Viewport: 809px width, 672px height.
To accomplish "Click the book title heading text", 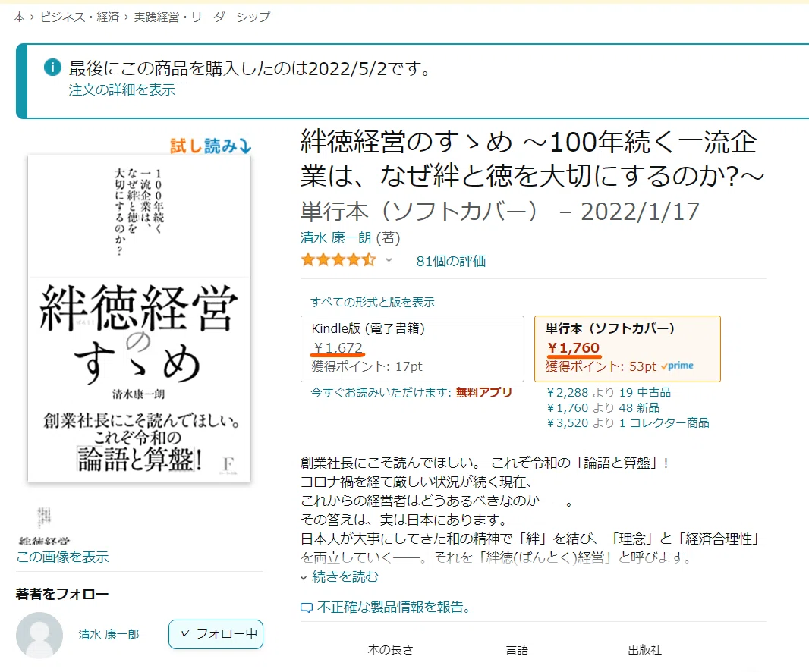I will click(531, 159).
